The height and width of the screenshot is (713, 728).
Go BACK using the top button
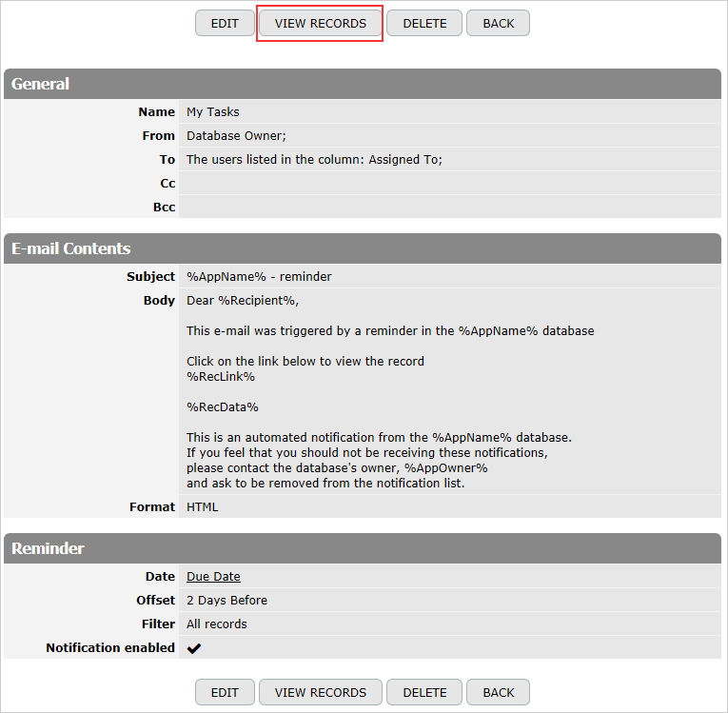pyautogui.click(x=498, y=23)
